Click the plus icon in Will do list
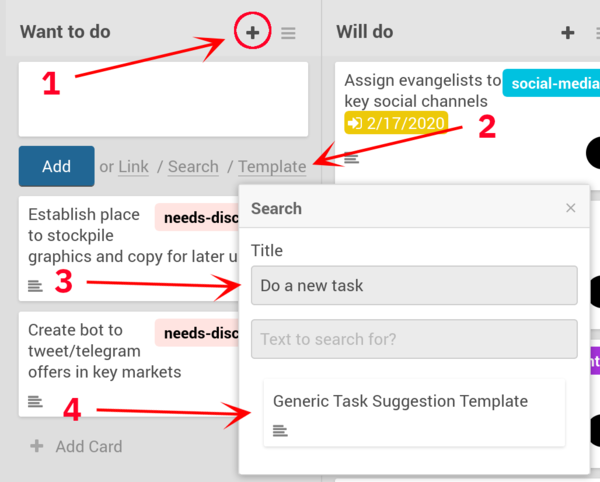The image size is (600, 482). tap(568, 33)
